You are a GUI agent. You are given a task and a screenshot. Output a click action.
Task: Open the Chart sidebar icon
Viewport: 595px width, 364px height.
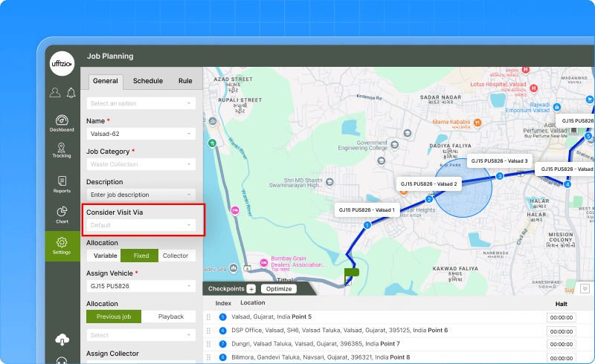click(62, 215)
